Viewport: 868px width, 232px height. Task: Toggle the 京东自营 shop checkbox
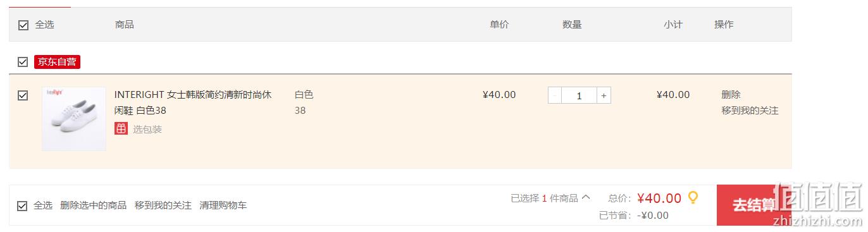(x=23, y=62)
